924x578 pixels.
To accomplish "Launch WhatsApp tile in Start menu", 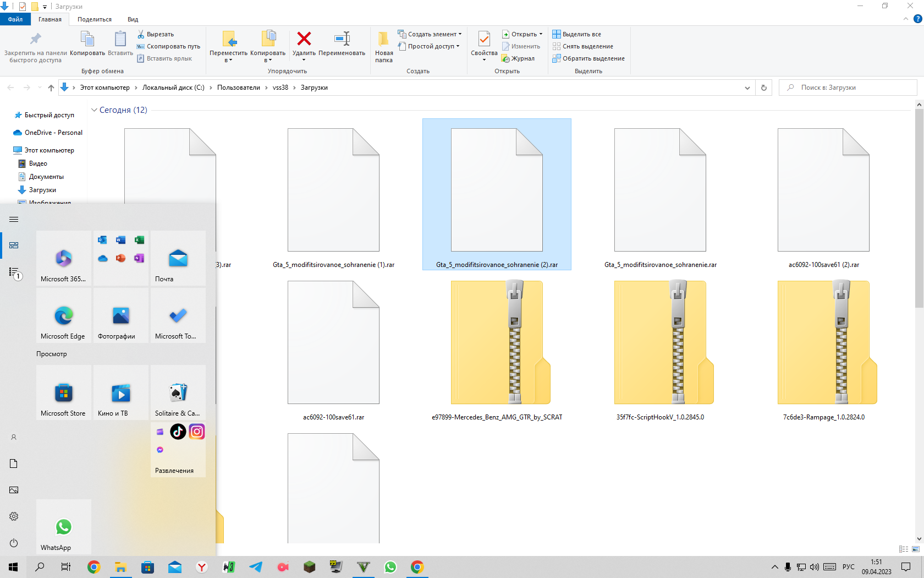I will tap(63, 527).
